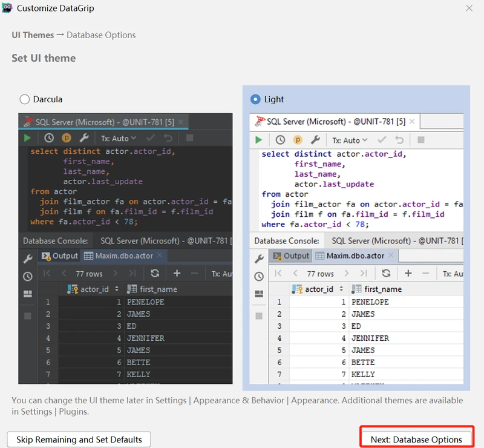Click Next: Database Options button
This screenshot has height=448, width=484.
[416, 440]
